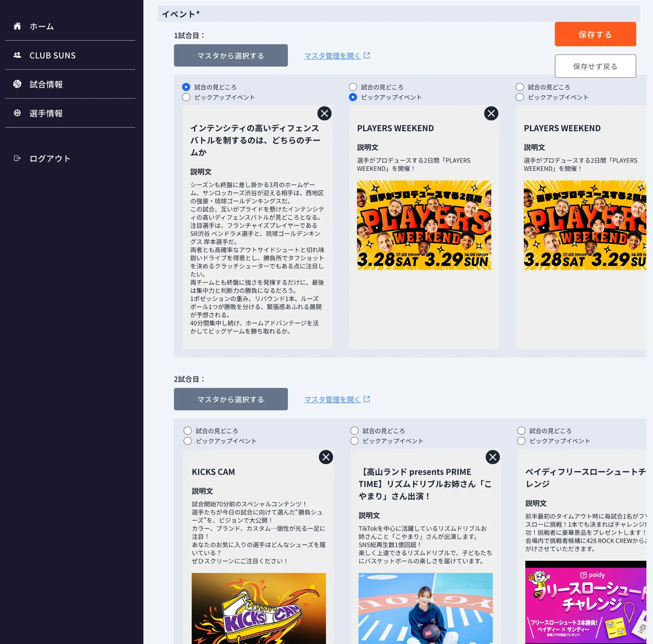Open 試合情報 from the sidebar menu
Image resolution: width=653 pixels, height=644 pixels.
(x=46, y=85)
